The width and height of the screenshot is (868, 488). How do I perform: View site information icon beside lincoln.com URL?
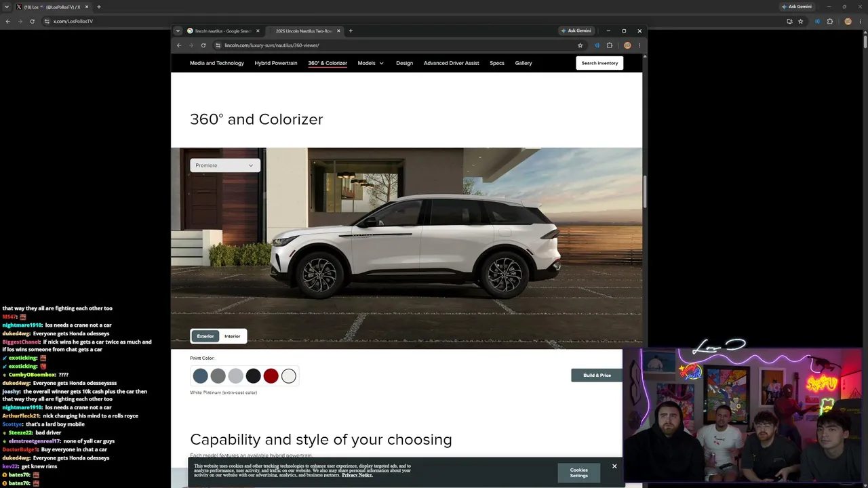[218, 45]
